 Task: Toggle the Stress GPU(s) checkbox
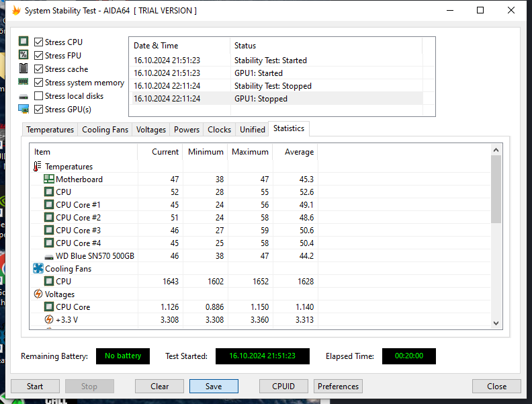tap(39, 110)
